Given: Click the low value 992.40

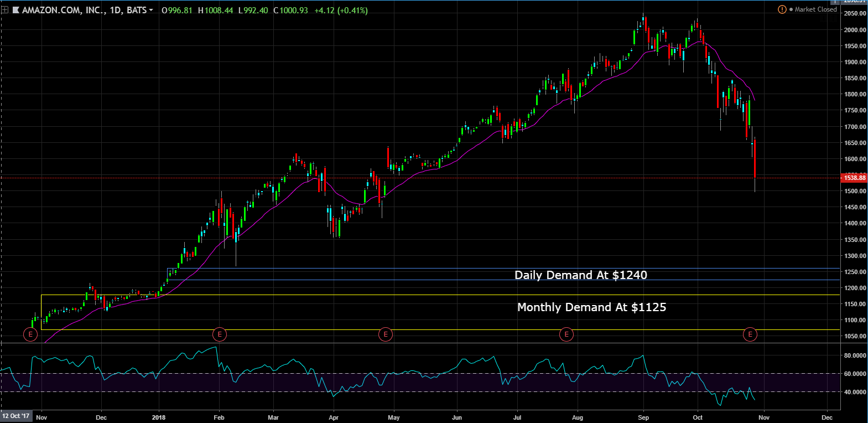Looking at the screenshot, I should click(256, 11).
